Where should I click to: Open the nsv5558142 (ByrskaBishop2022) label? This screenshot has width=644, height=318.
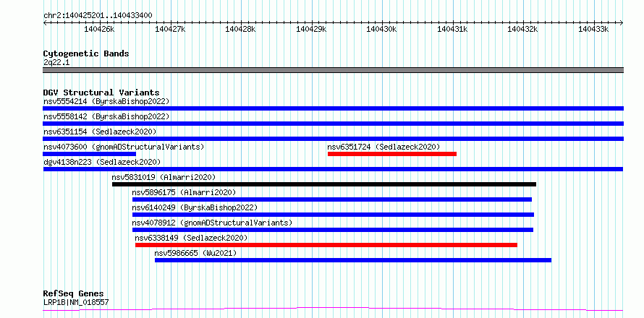pyautogui.click(x=106, y=116)
